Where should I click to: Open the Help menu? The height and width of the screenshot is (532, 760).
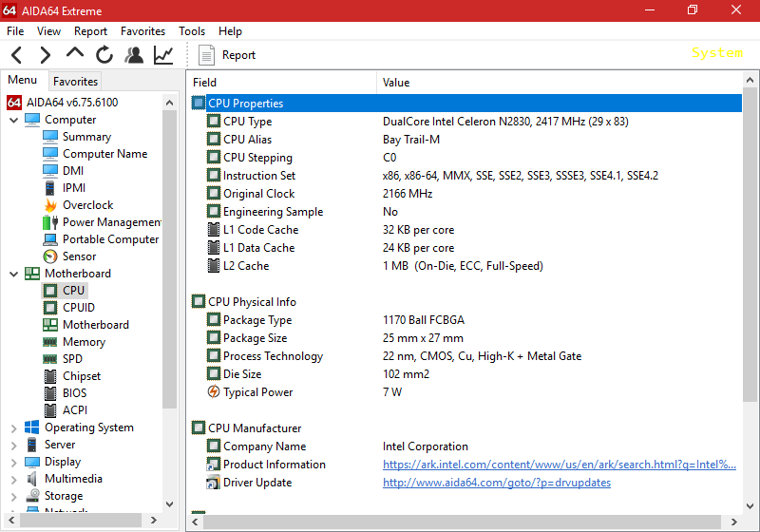coord(230,31)
